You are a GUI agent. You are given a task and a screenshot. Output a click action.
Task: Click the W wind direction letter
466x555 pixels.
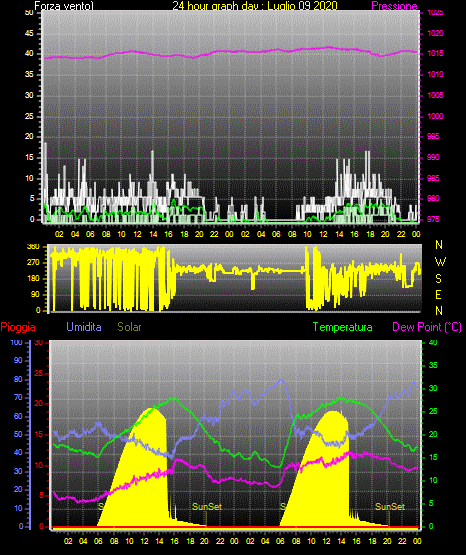440,262
